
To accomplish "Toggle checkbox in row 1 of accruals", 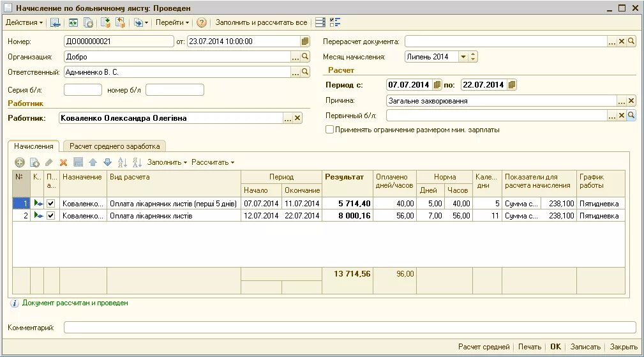I will coord(50,203).
